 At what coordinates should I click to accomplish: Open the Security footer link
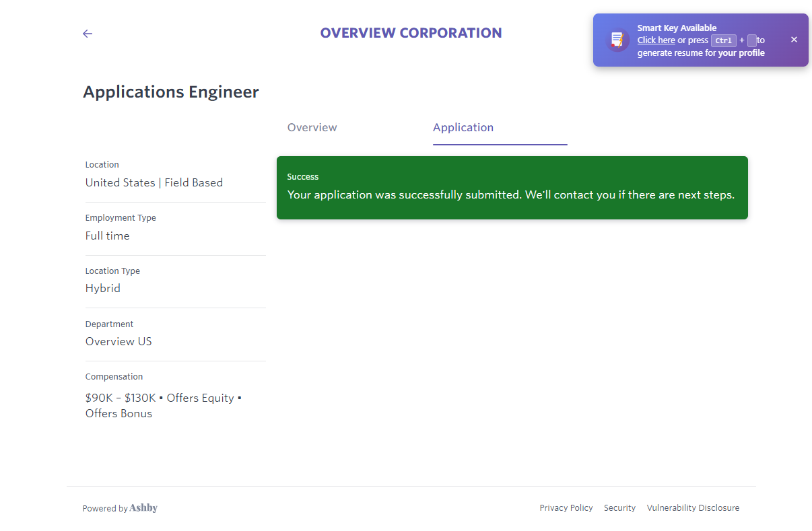tap(619, 508)
